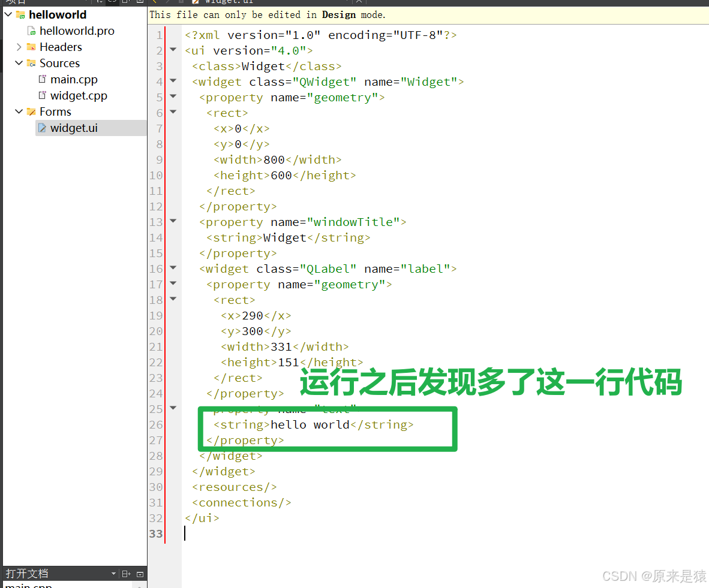Click the widget.cpp file icon

pos(42,95)
